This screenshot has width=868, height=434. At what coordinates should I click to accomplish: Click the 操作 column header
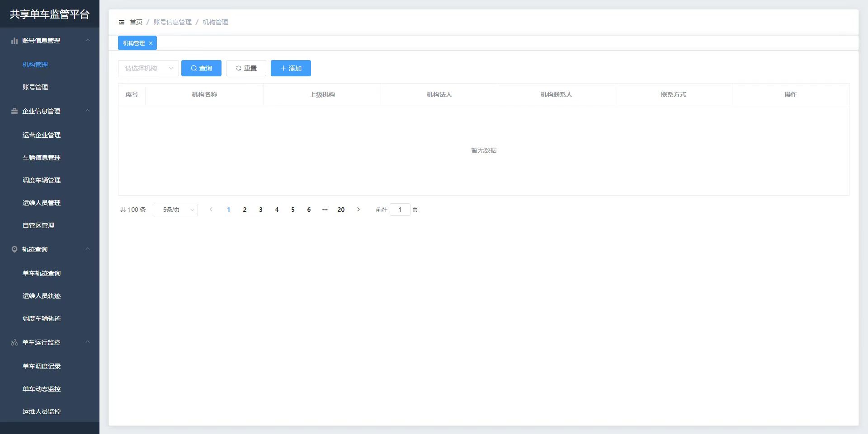791,94
